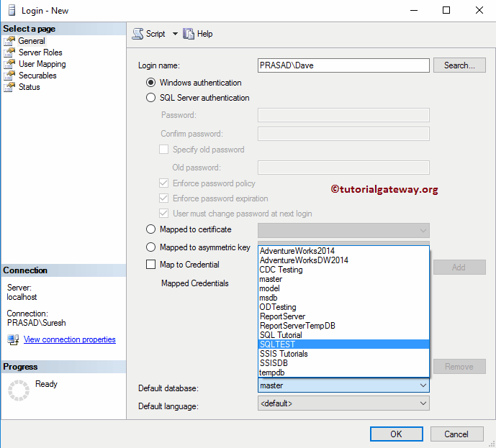Click the Remove credential button

click(459, 367)
